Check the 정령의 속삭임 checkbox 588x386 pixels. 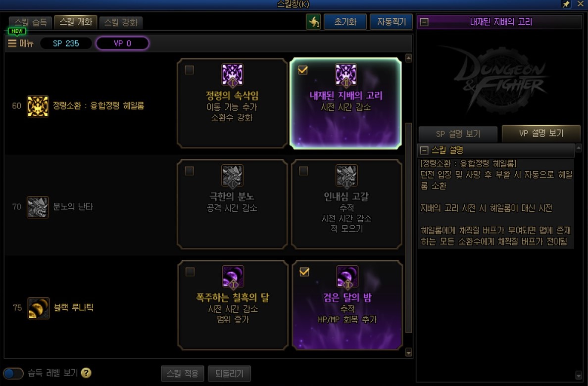tap(190, 70)
